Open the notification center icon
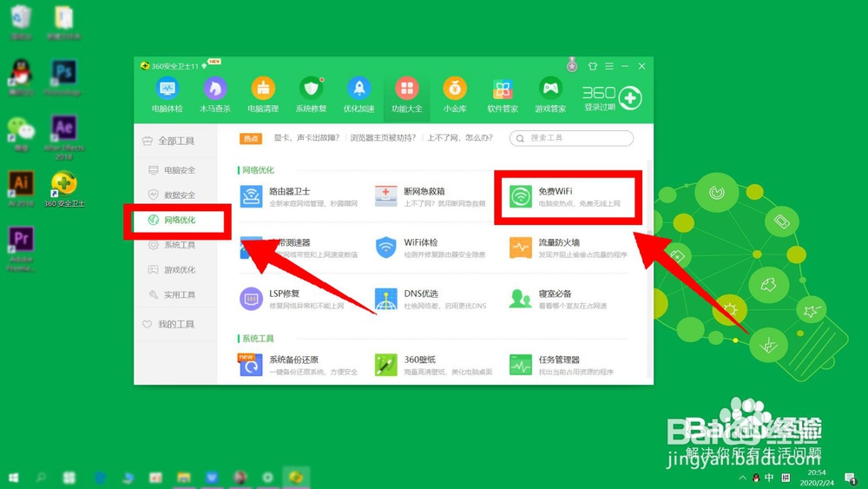This screenshot has height=489, width=868. tap(851, 478)
